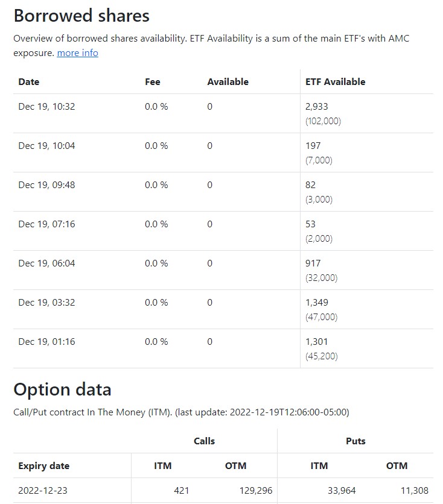Select the 'Dec 19, 10:32' date cell
The width and height of the screenshot is (443, 504).
point(46,107)
